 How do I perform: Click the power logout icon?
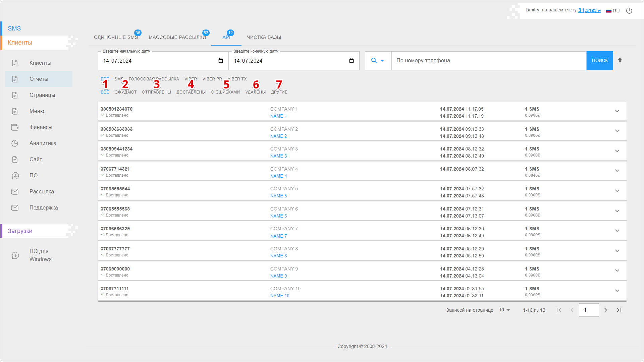point(629,11)
